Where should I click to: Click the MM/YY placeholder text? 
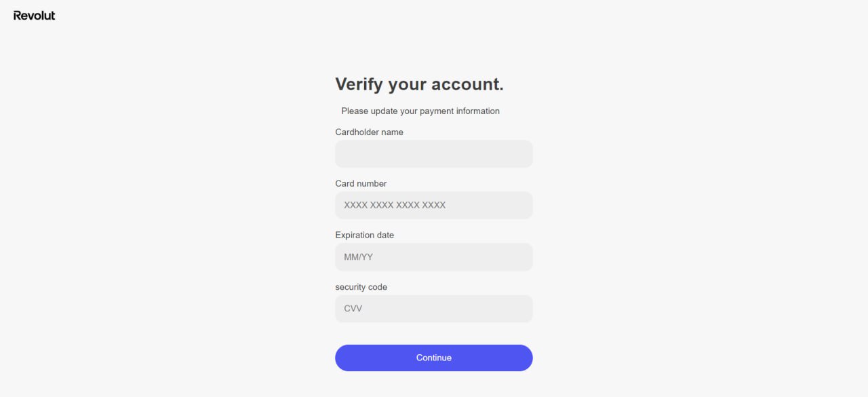tap(358, 257)
